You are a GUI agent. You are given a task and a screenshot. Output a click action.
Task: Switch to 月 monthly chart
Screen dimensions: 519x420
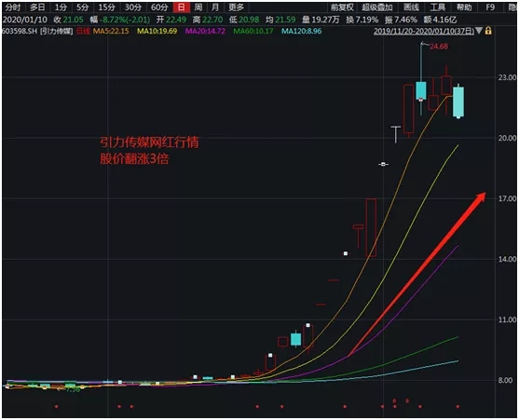tap(215, 7)
